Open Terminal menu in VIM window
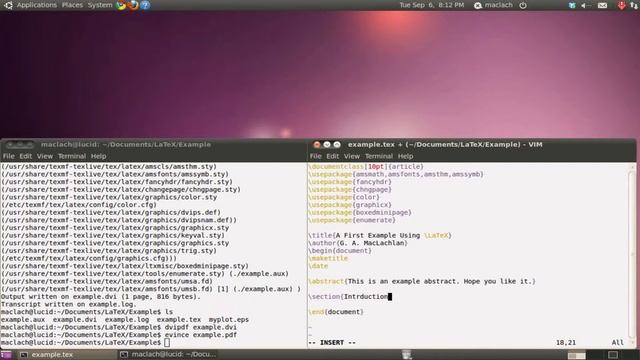Image resolution: width=640 pixels, height=360 pixels. [x=379, y=156]
